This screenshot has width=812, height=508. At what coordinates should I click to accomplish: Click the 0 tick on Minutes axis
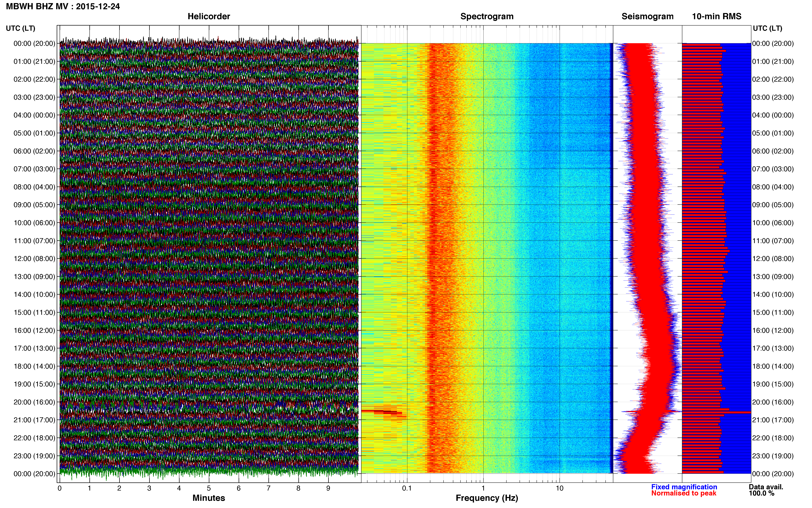(59, 488)
